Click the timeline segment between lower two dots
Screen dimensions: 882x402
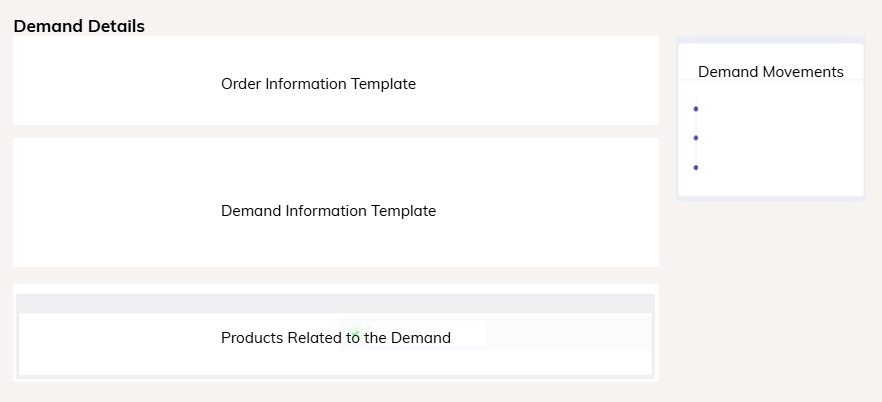(x=696, y=152)
